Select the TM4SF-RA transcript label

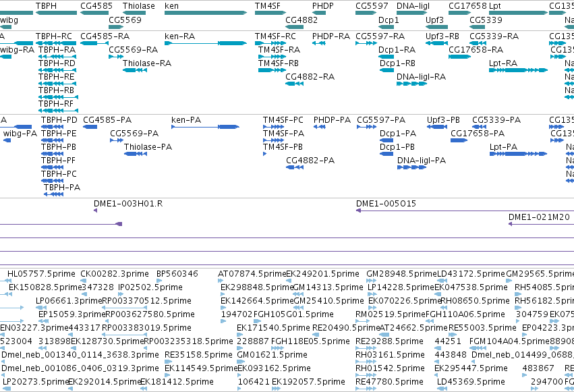(279, 50)
